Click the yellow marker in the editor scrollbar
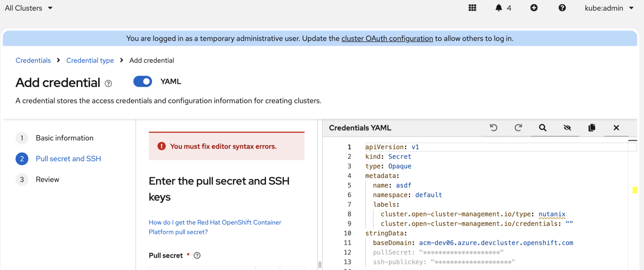Image resolution: width=644 pixels, height=270 pixels. tap(634, 190)
